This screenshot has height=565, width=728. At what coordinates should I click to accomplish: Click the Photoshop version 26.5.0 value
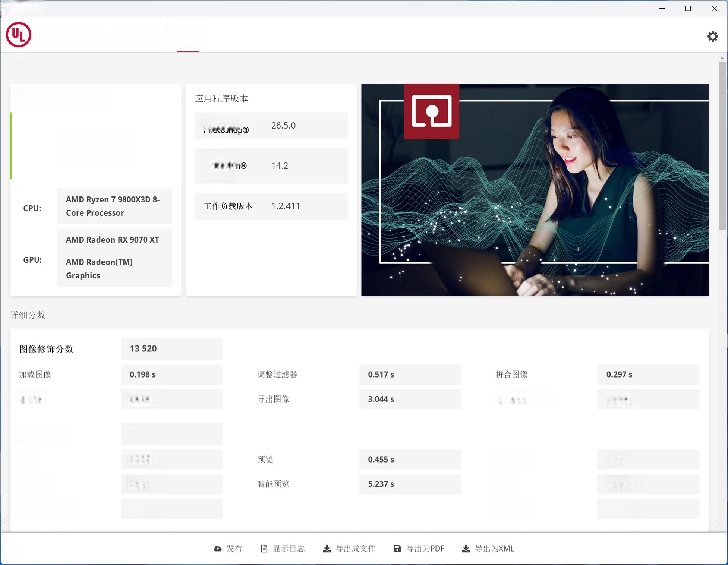tap(283, 126)
